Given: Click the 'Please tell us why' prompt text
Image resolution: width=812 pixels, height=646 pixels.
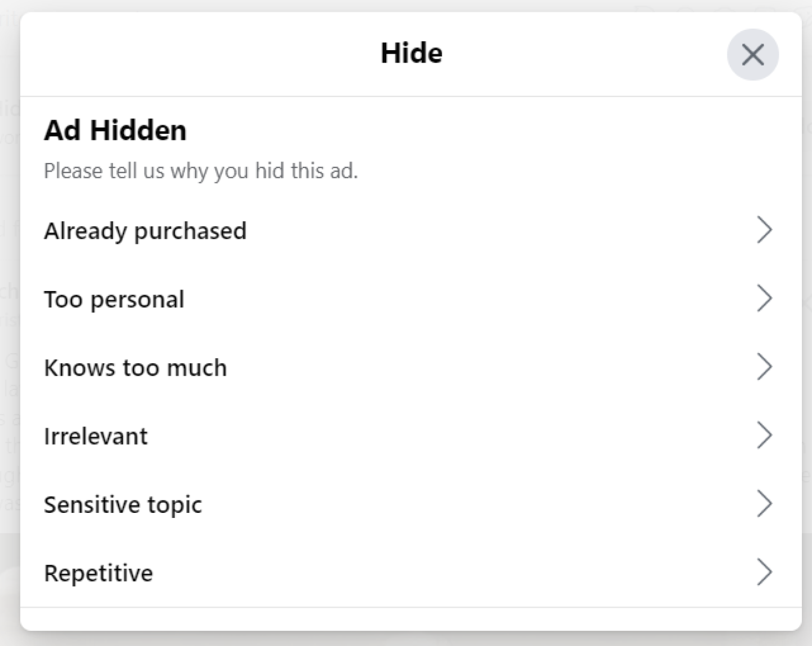Looking at the screenshot, I should pyautogui.click(x=201, y=170).
